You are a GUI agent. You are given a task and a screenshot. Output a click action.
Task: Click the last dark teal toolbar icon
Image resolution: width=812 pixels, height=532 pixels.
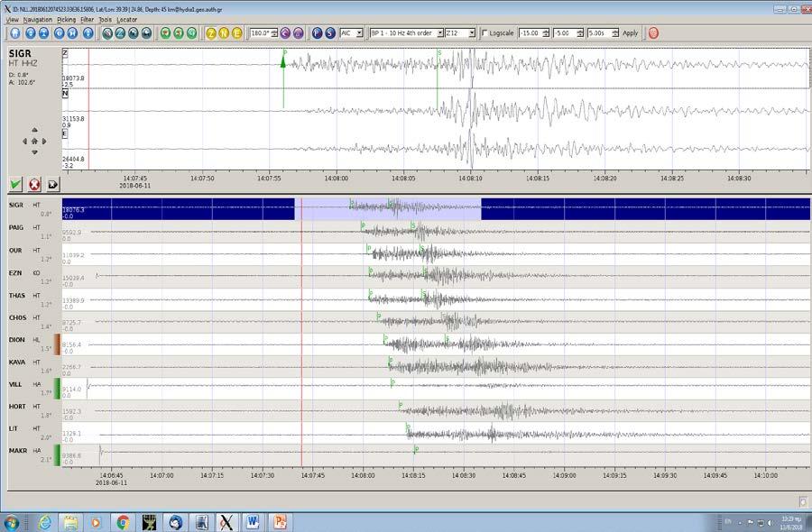146,33
